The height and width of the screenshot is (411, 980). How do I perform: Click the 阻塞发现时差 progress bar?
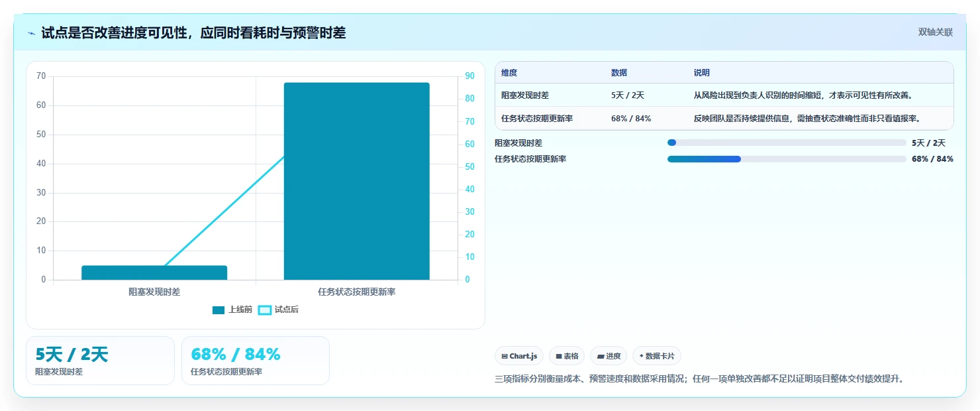point(787,143)
